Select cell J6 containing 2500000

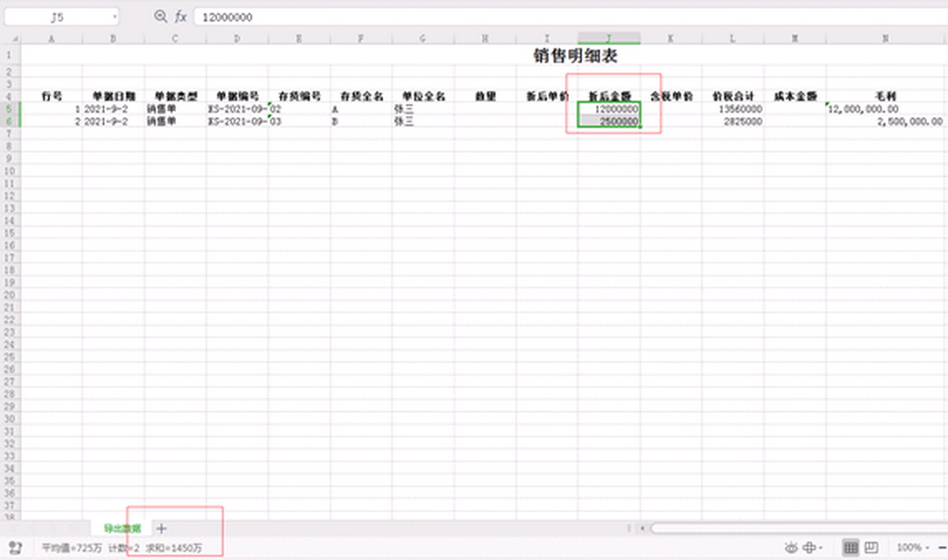pyautogui.click(x=609, y=121)
